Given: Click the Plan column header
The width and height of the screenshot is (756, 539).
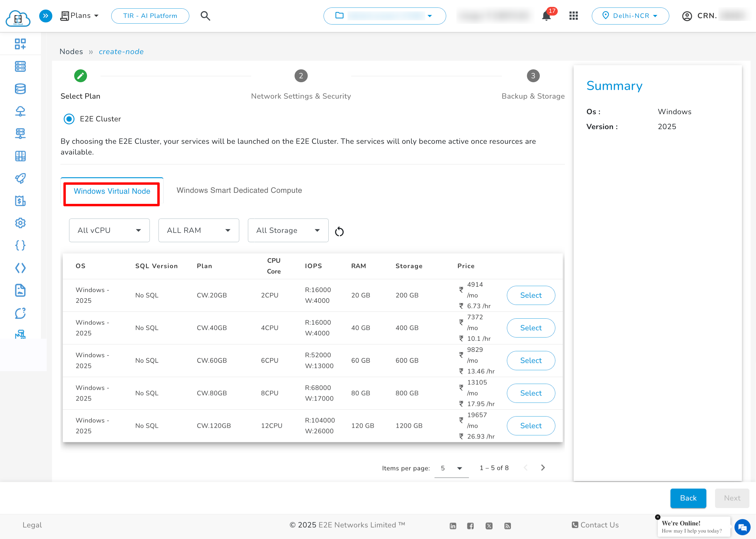Looking at the screenshot, I should pyautogui.click(x=204, y=266).
